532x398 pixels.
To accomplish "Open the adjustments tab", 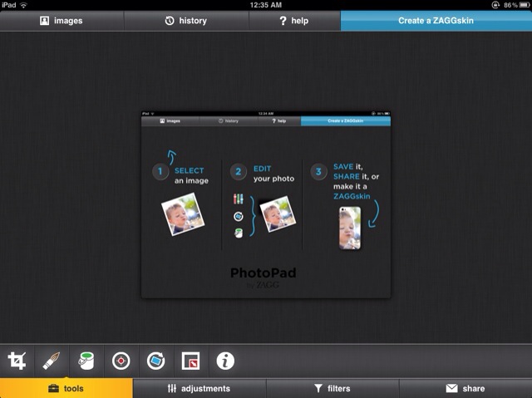I will (x=199, y=388).
